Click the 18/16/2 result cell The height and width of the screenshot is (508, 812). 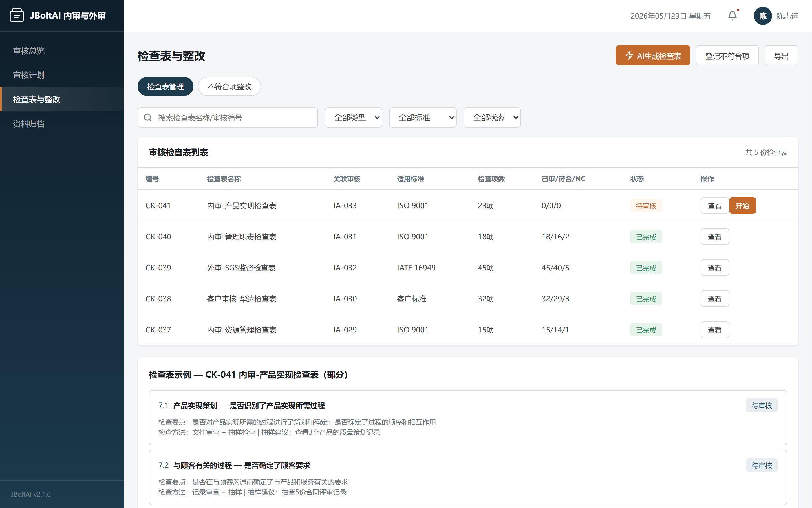pyautogui.click(x=555, y=237)
